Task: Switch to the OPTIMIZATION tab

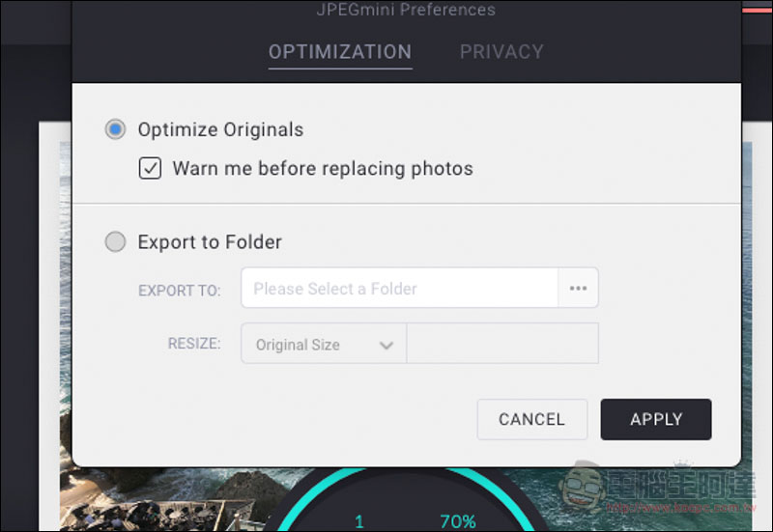Action: pyautogui.click(x=340, y=52)
